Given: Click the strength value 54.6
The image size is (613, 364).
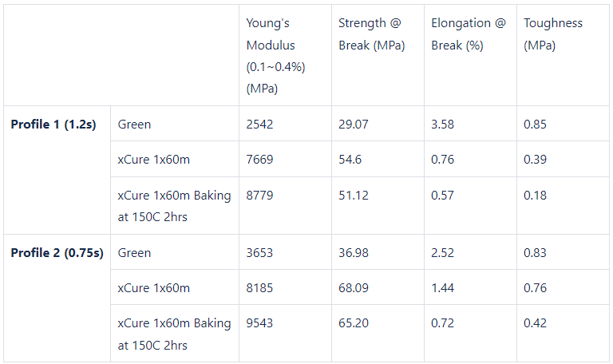Looking at the screenshot, I should click(350, 160).
